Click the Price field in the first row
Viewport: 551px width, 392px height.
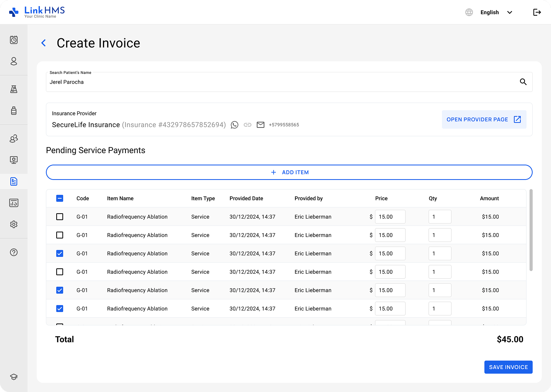tap(390, 217)
